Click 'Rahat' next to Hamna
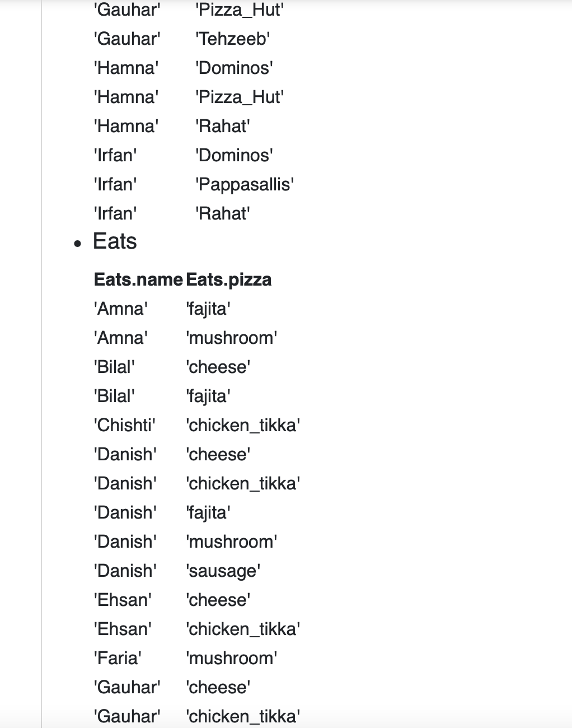572x728 pixels. click(223, 126)
